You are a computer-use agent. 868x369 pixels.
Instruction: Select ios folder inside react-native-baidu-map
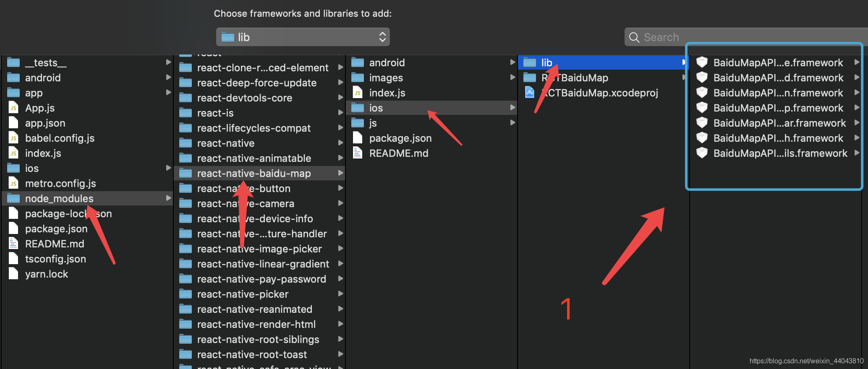431,108
